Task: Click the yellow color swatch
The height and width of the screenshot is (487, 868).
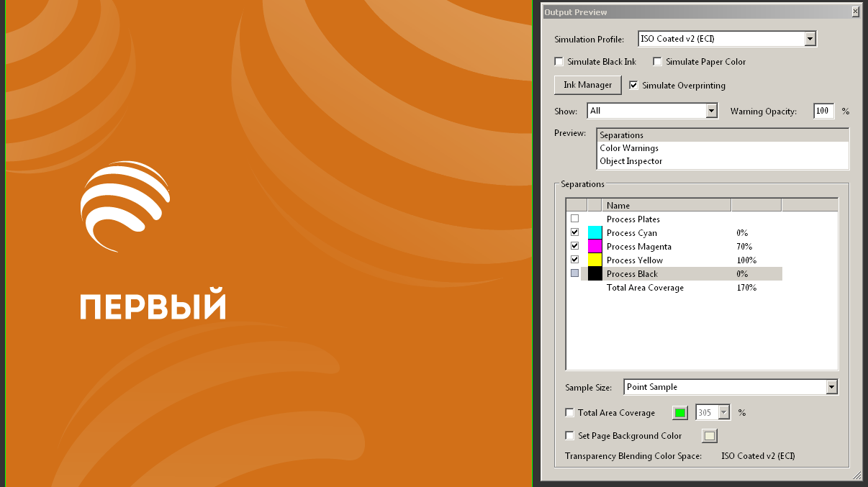Action: pyautogui.click(x=595, y=260)
